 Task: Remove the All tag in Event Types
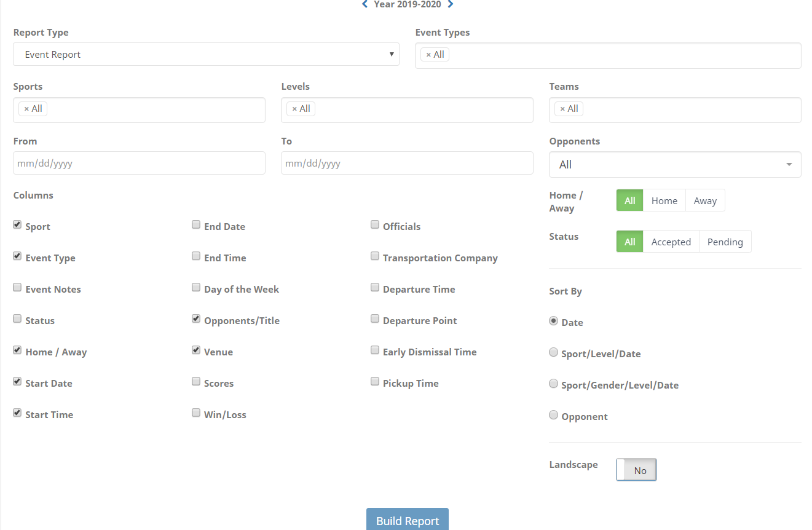[428, 55]
